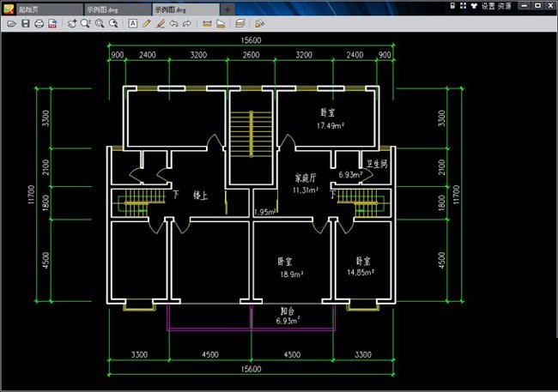558x392 pixels.
Task: Open 资源 in the title bar
Action: coord(505,5)
